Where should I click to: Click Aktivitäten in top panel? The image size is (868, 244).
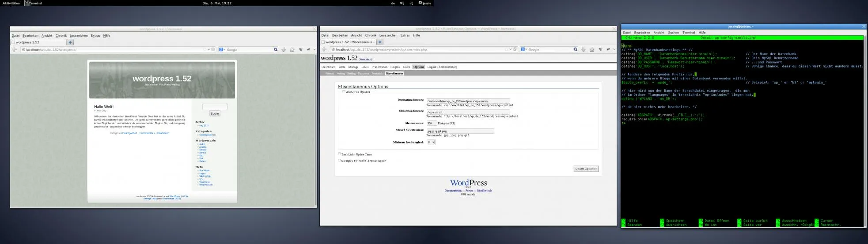tap(11, 3)
